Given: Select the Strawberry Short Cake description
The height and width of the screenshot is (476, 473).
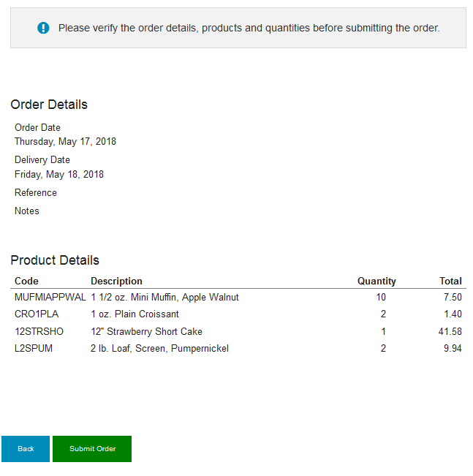Looking at the screenshot, I should 147,331.
